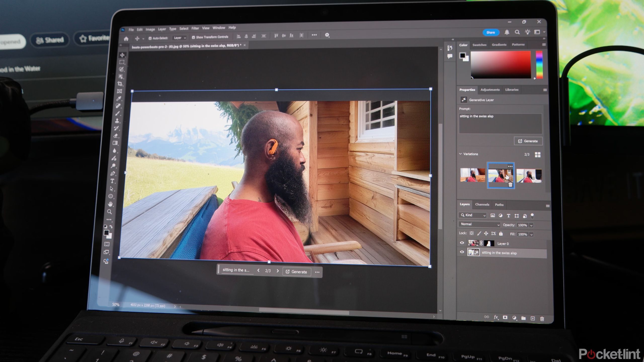Click the Home icon in options bar
Screen dimensions: 644x362
(x=126, y=39)
